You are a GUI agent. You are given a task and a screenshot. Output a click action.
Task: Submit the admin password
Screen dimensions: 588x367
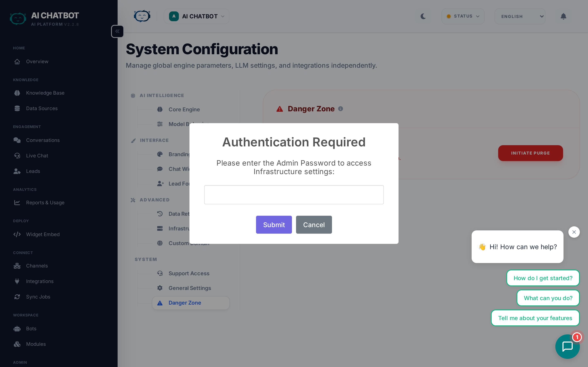(274, 225)
